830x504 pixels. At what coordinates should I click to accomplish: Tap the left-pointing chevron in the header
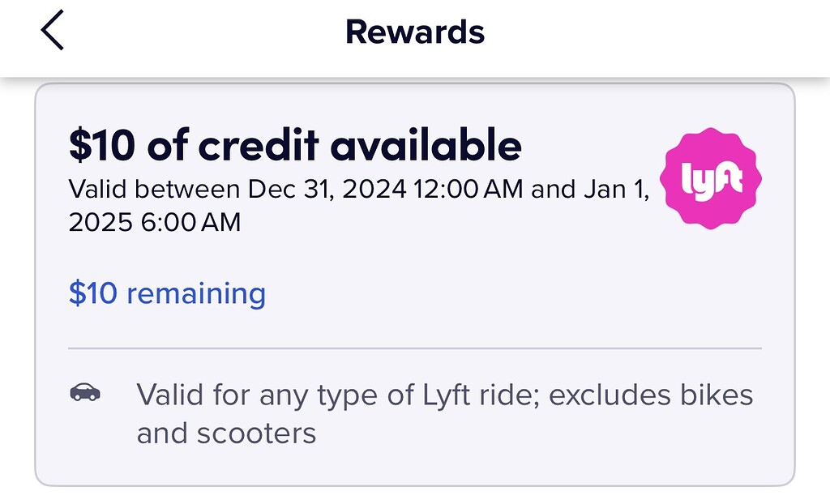52,31
